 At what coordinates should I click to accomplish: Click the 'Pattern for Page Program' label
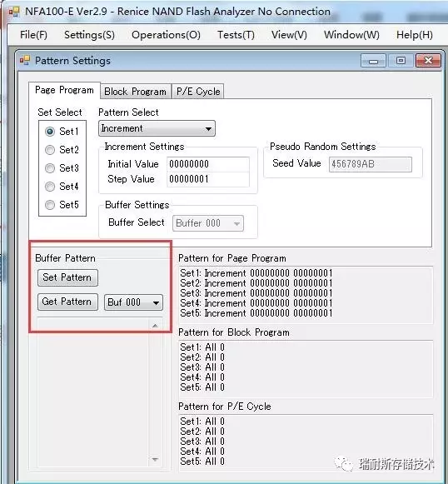pyautogui.click(x=232, y=258)
